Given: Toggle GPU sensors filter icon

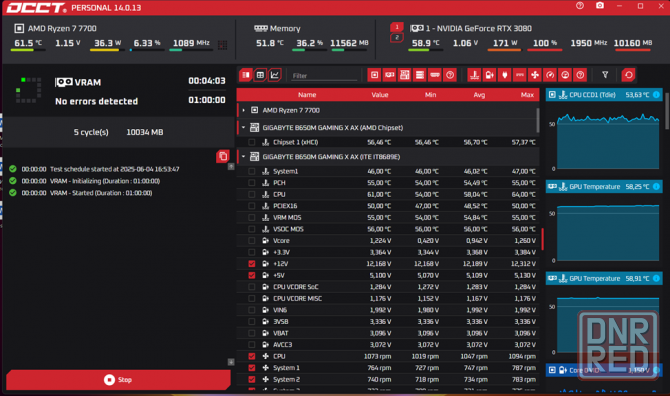Looking at the screenshot, I should pyautogui.click(x=389, y=75).
